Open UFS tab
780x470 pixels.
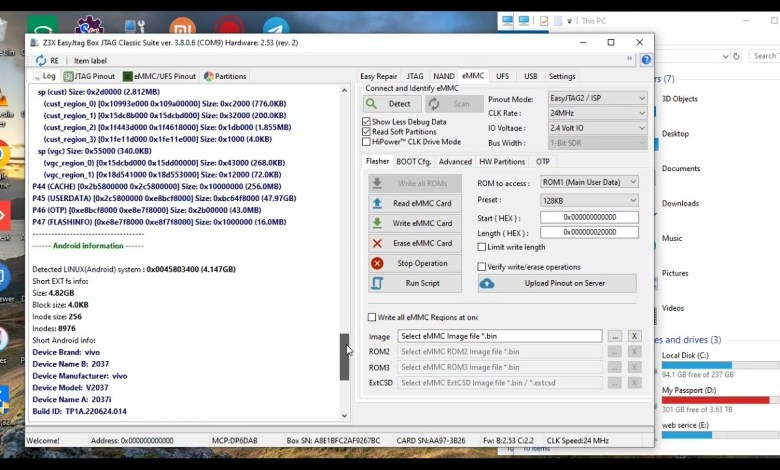coord(502,76)
